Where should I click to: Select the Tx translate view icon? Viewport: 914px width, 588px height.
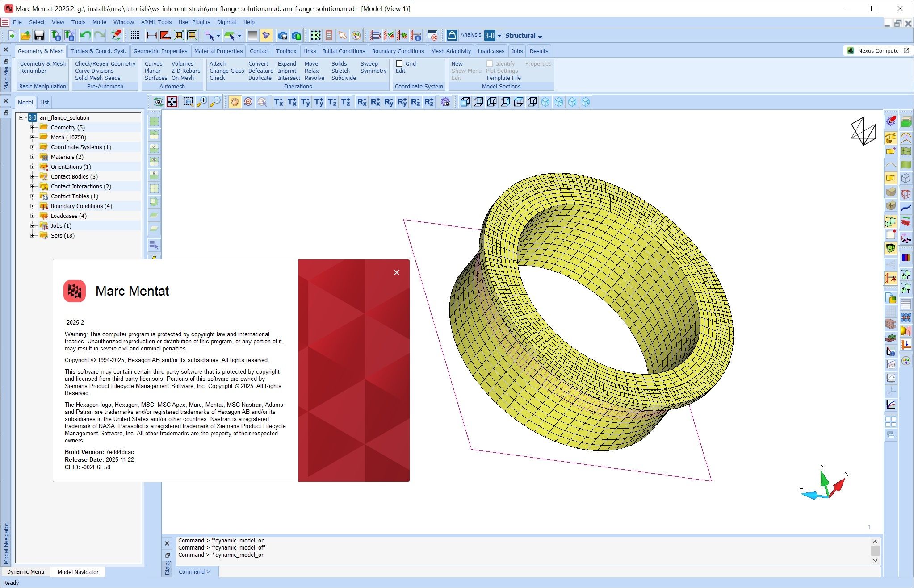tap(278, 102)
